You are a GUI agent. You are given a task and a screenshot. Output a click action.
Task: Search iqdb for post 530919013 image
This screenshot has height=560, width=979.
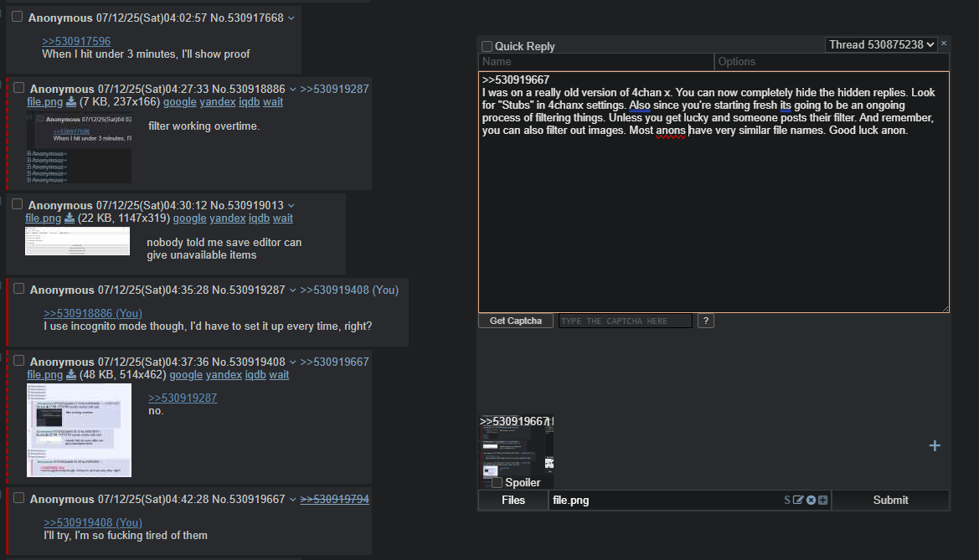(x=259, y=218)
